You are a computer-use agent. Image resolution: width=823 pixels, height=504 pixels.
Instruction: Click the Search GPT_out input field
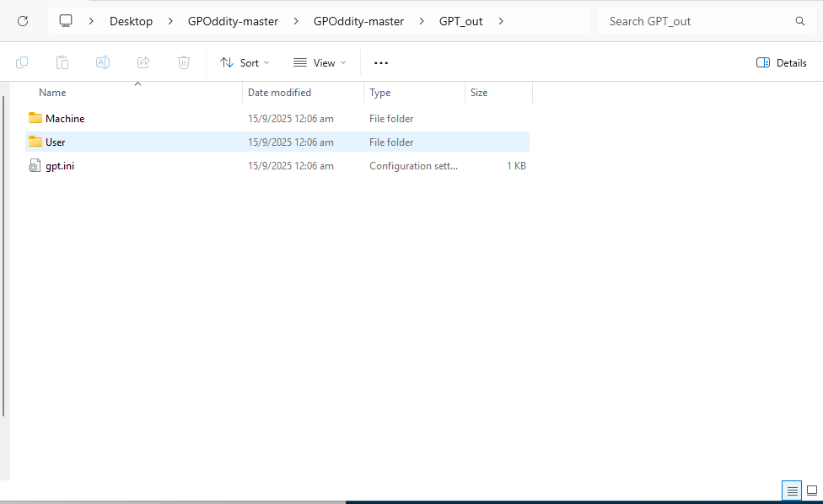pyautogui.click(x=696, y=21)
